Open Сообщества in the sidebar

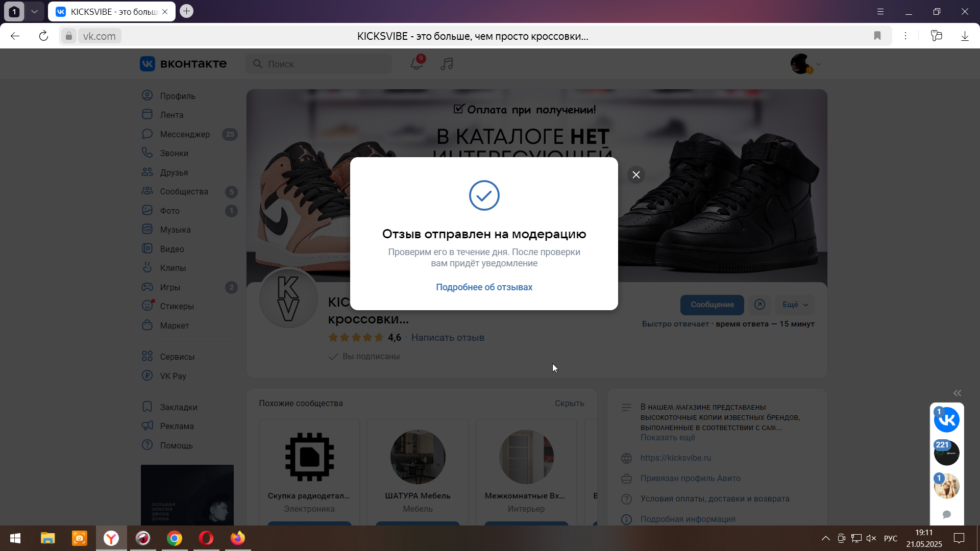[x=184, y=191]
